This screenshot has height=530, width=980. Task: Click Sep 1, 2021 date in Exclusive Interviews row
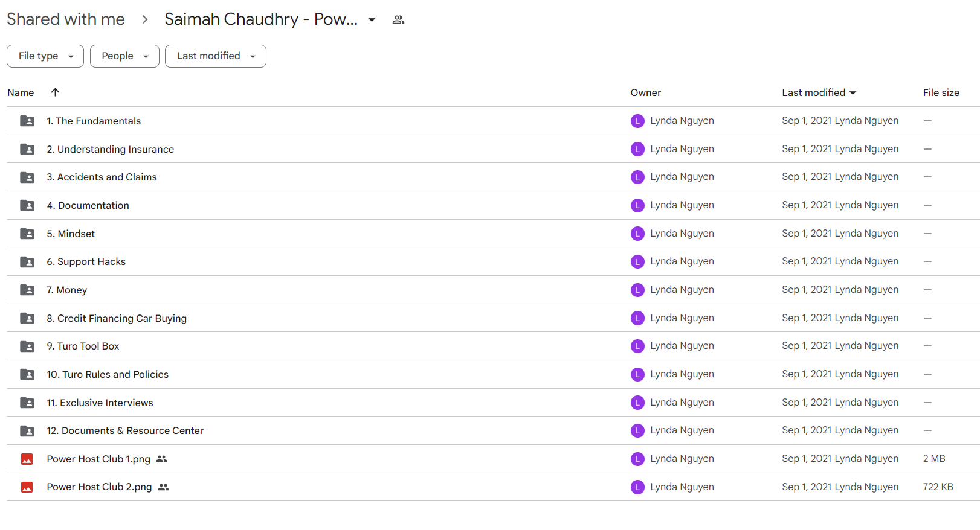tap(807, 403)
